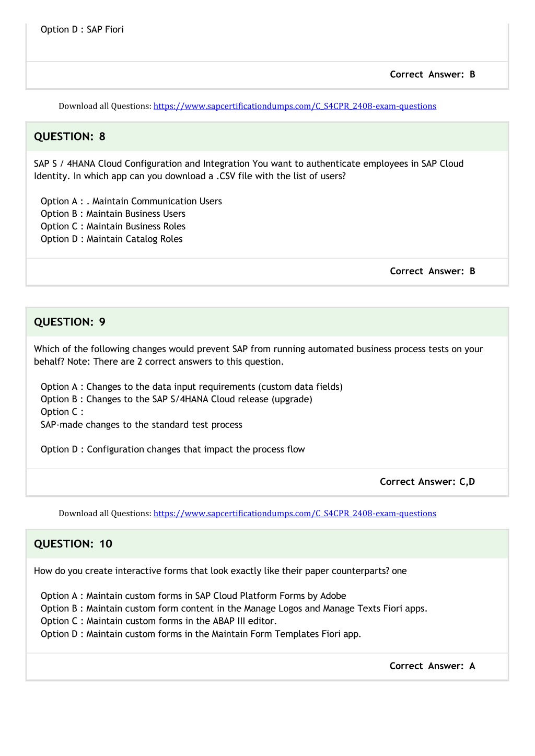The image size is (535, 756).
Task: Select Option D Maintain Form Templates Fiori app
Action: pos(201,634)
